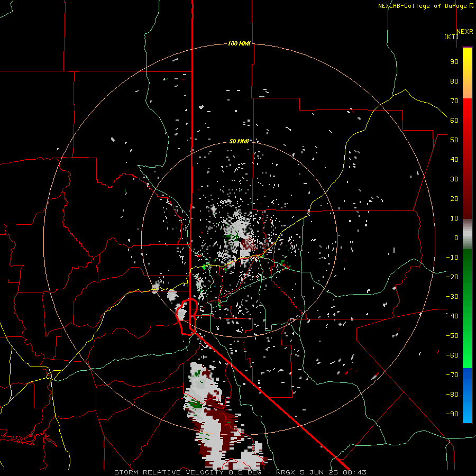Image resolution: width=476 pixels, height=476 pixels.
Task: Pick the gray zero-velocity segment of the color bar
Action: pyautogui.click(x=467, y=234)
